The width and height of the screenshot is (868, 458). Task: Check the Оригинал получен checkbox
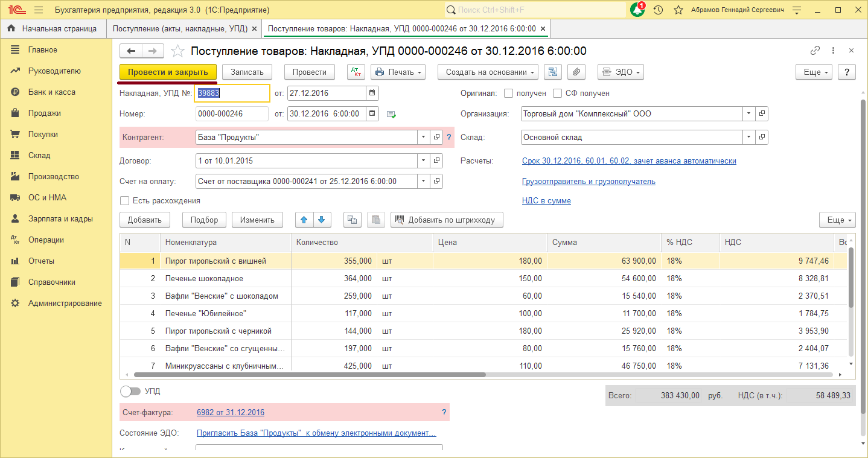point(508,94)
